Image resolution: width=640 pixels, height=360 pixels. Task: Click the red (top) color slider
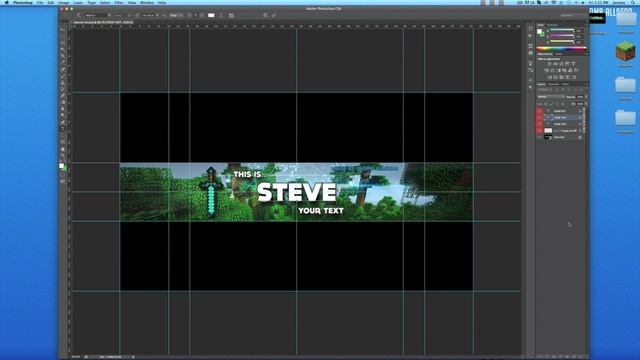click(562, 30)
